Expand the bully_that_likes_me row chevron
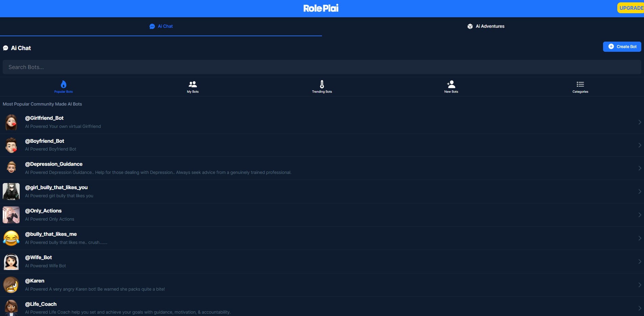644x316 pixels. point(640,238)
